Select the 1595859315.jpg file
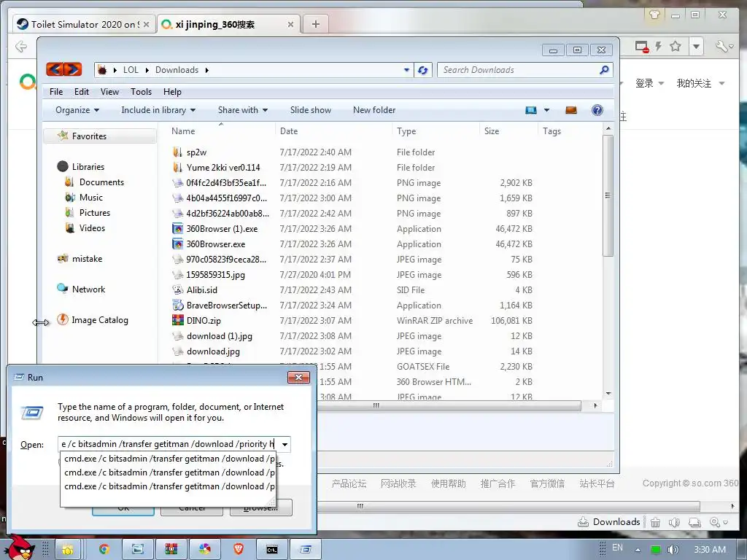The width and height of the screenshot is (747, 560). 215,275
